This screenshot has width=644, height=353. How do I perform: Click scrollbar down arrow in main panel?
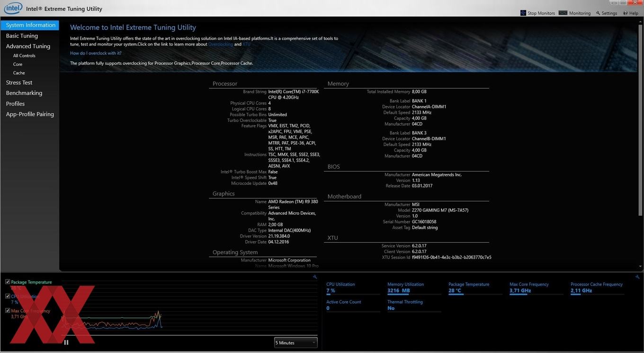tap(640, 267)
